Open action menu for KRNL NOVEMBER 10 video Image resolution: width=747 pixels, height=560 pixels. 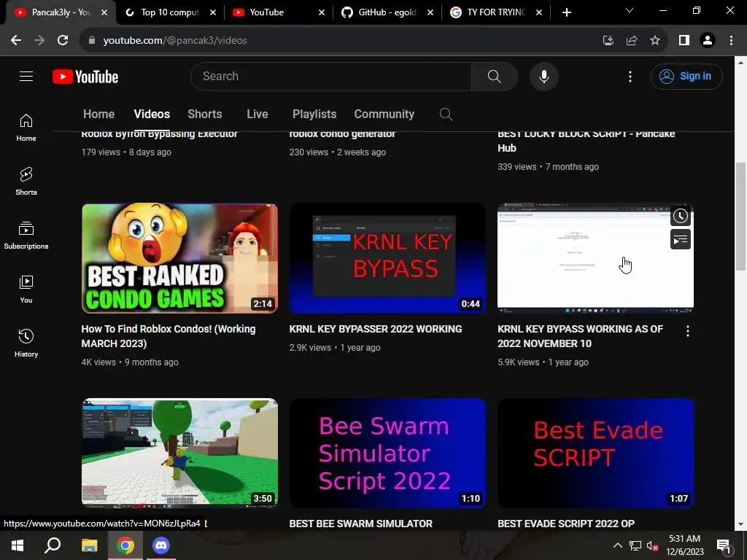click(x=687, y=331)
